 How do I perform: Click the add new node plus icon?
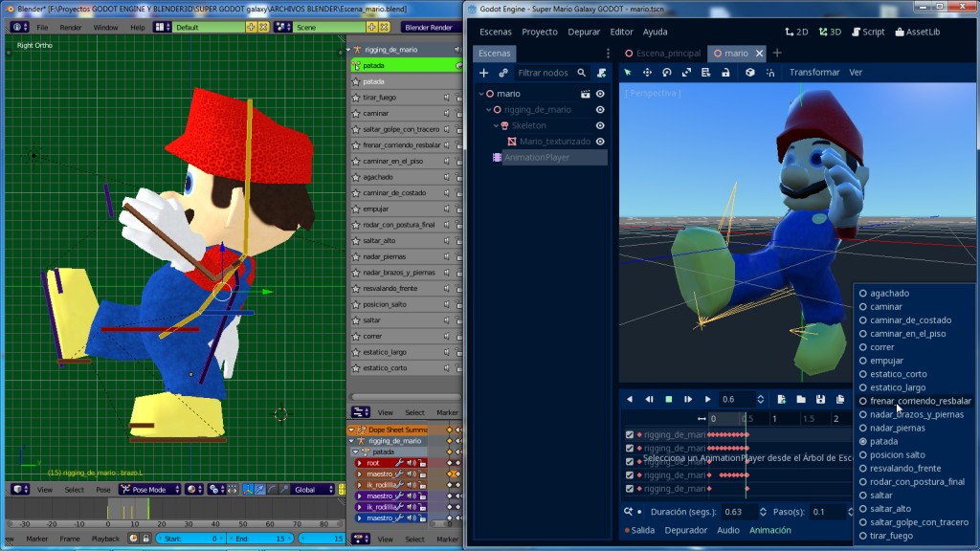483,73
